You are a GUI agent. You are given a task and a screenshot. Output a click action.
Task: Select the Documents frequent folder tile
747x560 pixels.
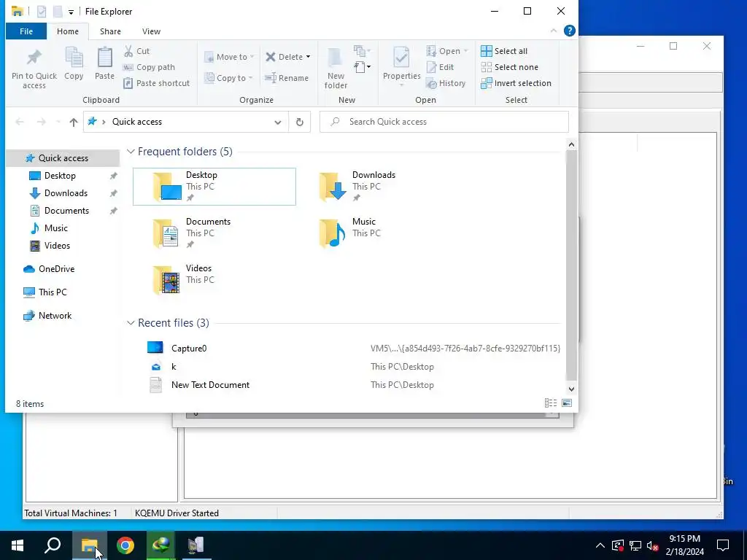pos(214,233)
